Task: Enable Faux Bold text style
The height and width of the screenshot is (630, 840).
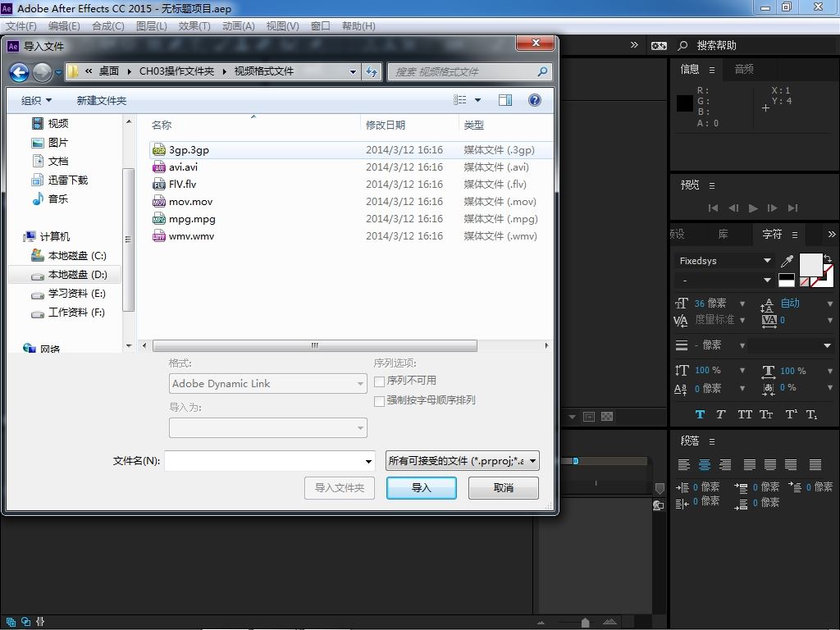Action: [700, 414]
